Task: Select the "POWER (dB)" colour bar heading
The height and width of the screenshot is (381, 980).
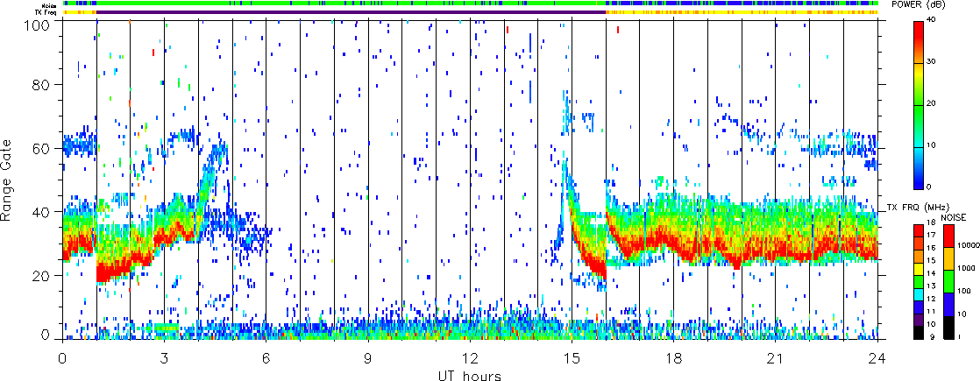Action: click(x=918, y=4)
